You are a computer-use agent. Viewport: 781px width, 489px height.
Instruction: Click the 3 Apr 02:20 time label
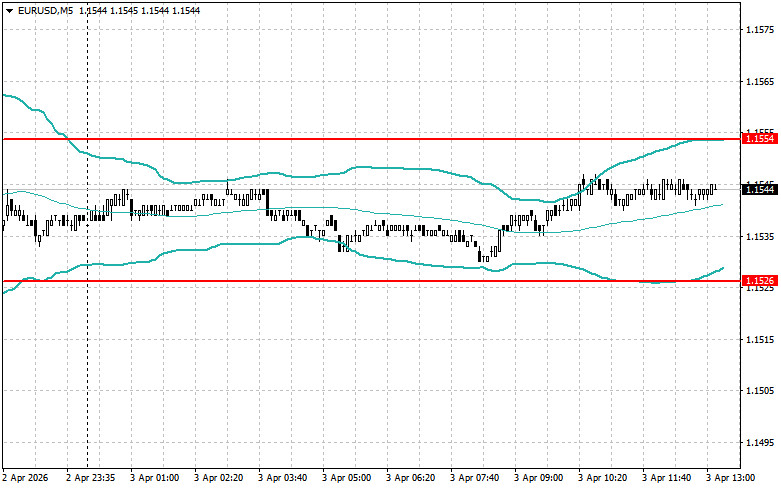(x=219, y=478)
